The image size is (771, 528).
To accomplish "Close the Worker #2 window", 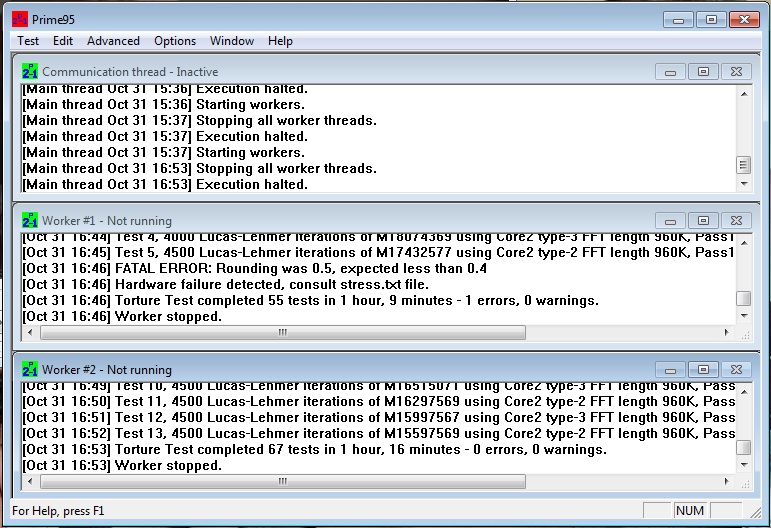I will (736, 370).
